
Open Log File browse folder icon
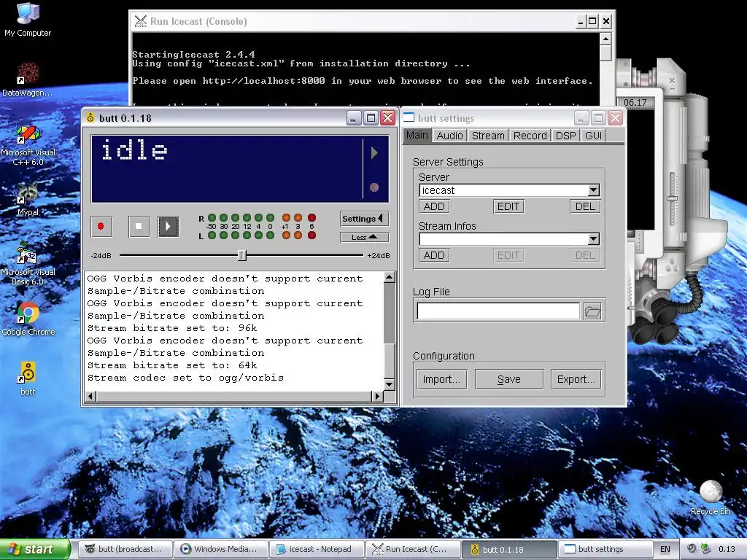[592, 311]
